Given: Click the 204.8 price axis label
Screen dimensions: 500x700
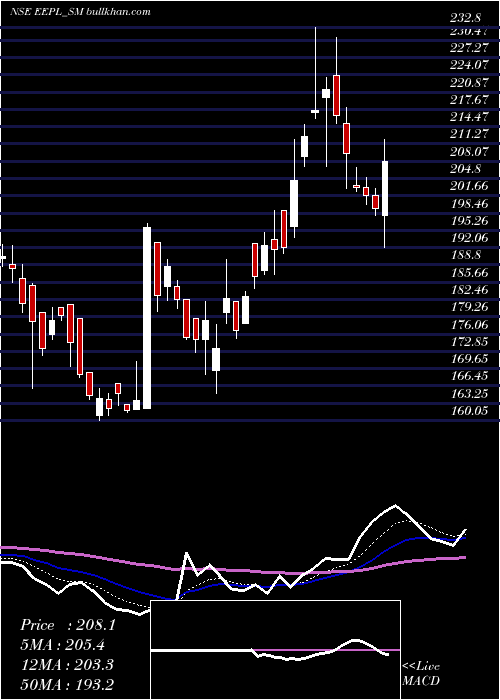Looking at the screenshot, I should tap(465, 169).
